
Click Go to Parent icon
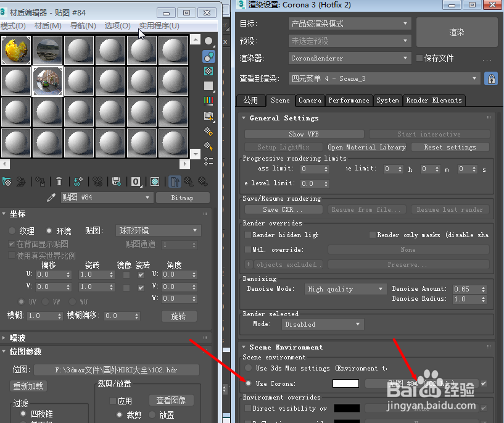pyautogui.click(x=189, y=182)
